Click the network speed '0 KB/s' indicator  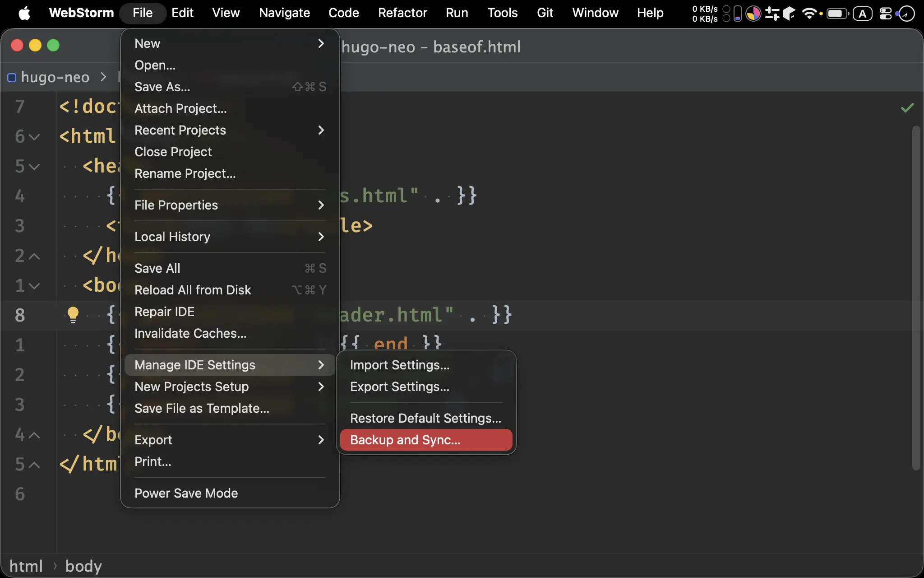(705, 14)
